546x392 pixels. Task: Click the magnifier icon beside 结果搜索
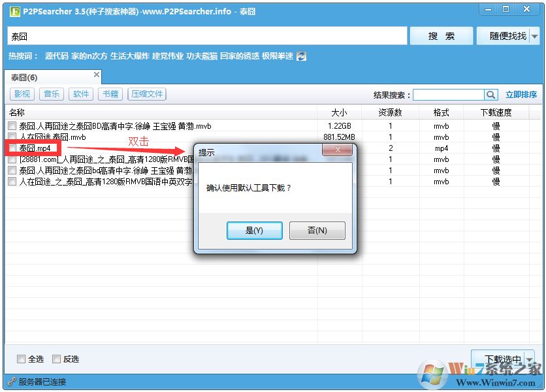click(490, 94)
